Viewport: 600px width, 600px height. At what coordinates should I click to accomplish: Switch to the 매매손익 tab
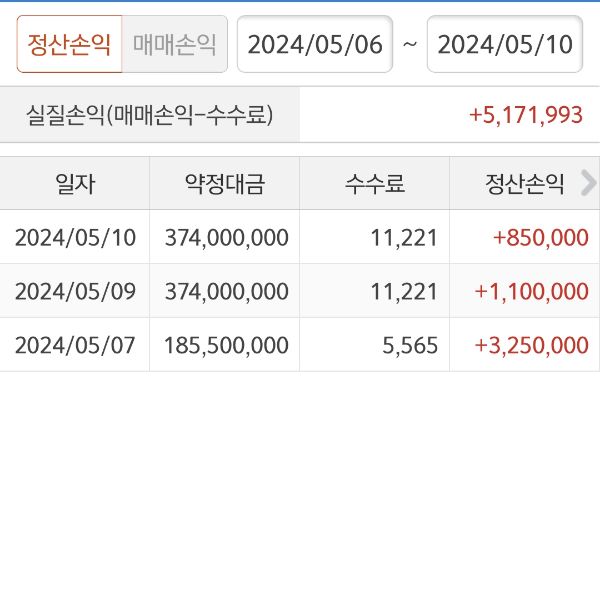point(175,45)
